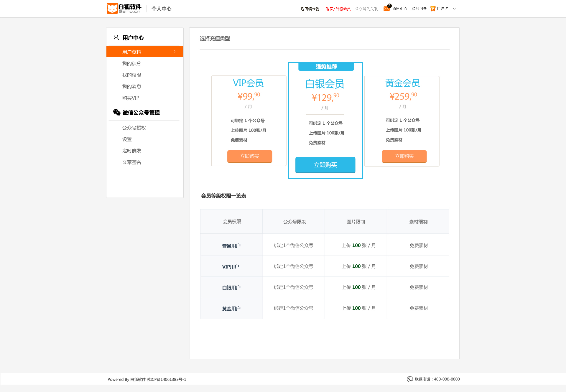Click the phone icon in the footer
566x392 pixels.
410,379
